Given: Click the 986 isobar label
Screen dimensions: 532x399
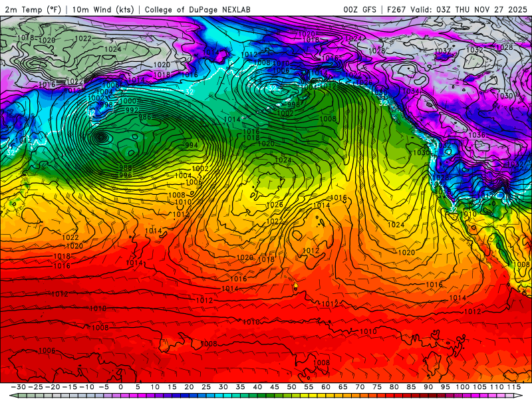Looking at the screenshot, I should pyautogui.click(x=145, y=117).
